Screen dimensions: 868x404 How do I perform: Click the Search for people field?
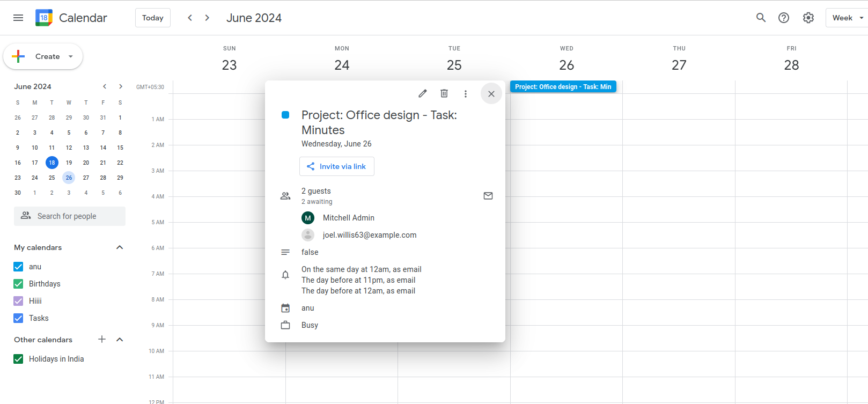pos(70,216)
